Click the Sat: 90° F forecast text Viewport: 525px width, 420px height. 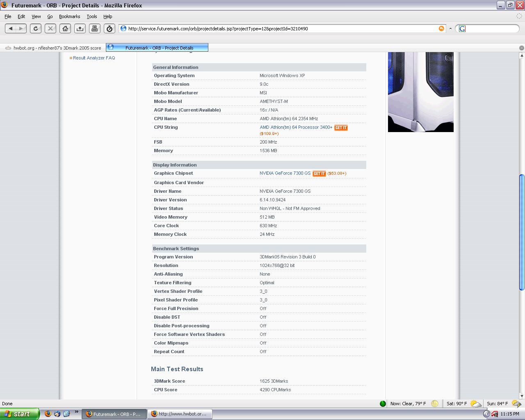click(x=457, y=404)
